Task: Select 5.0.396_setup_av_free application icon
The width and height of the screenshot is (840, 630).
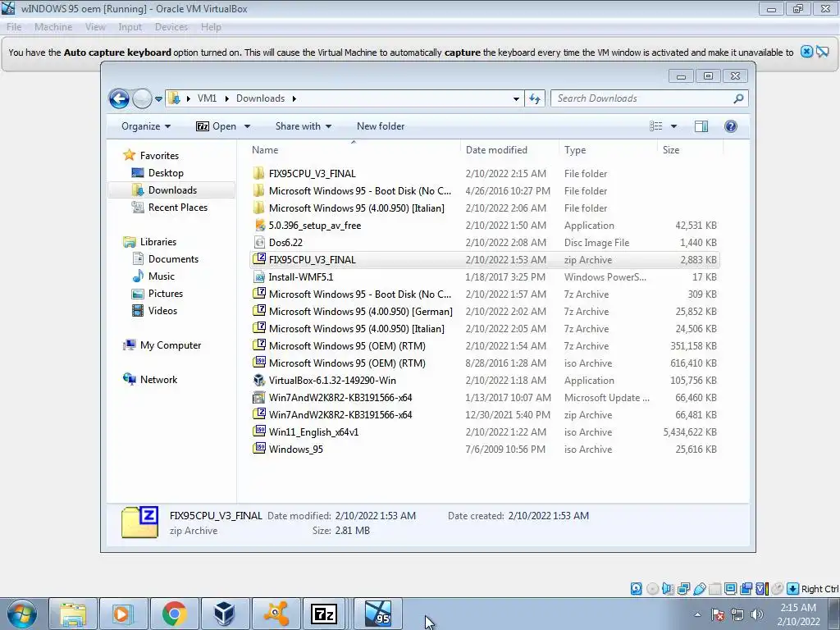Action: click(259, 225)
